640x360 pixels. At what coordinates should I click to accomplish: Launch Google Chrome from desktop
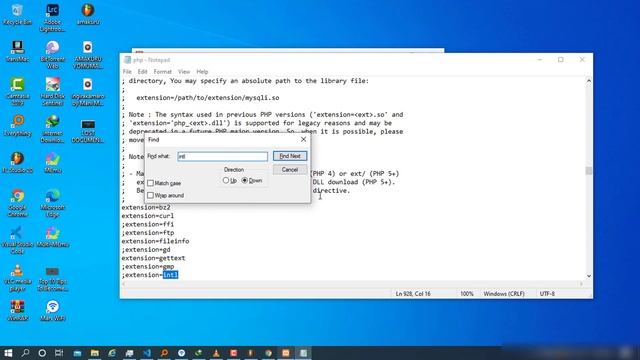(x=17, y=203)
